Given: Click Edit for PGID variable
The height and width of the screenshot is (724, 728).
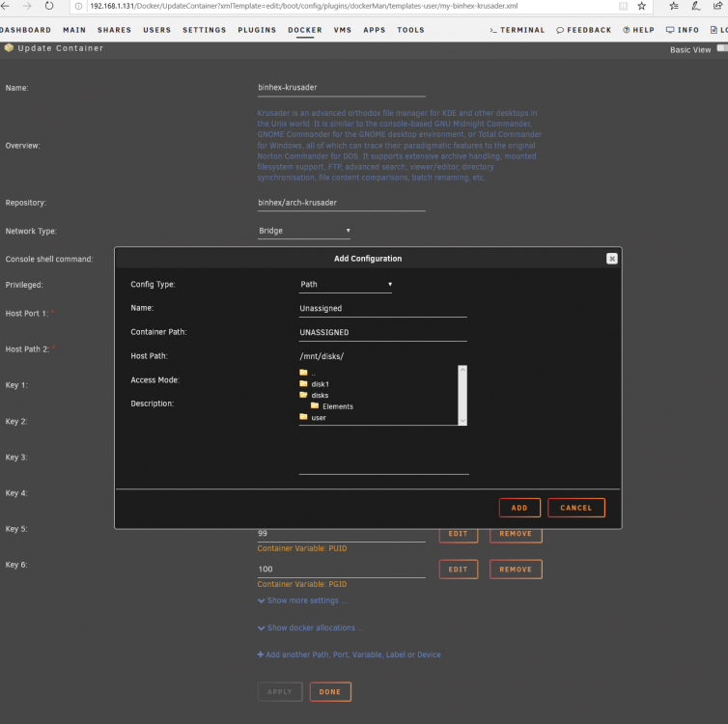Looking at the screenshot, I should (x=459, y=570).
